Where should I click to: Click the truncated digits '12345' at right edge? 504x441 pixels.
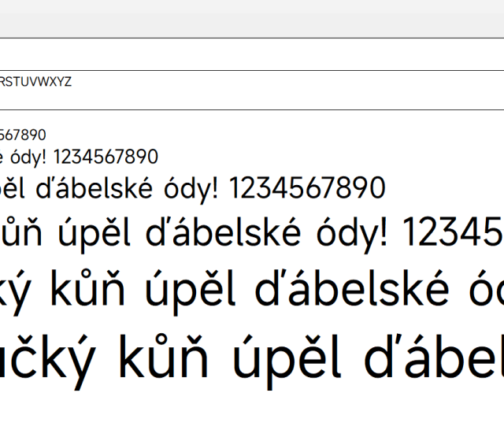pyautogui.click(x=453, y=231)
